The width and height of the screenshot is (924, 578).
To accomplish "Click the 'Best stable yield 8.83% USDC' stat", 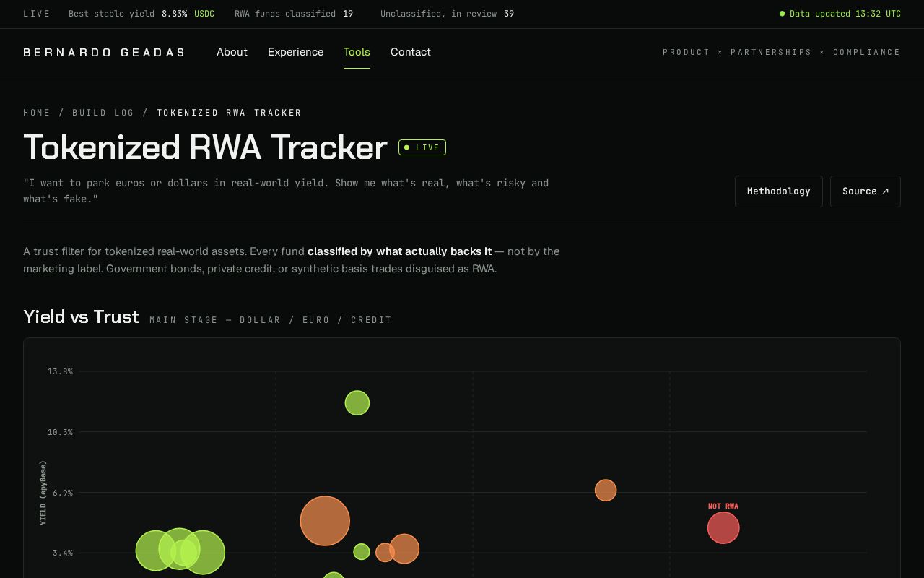I will click(141, 14).
